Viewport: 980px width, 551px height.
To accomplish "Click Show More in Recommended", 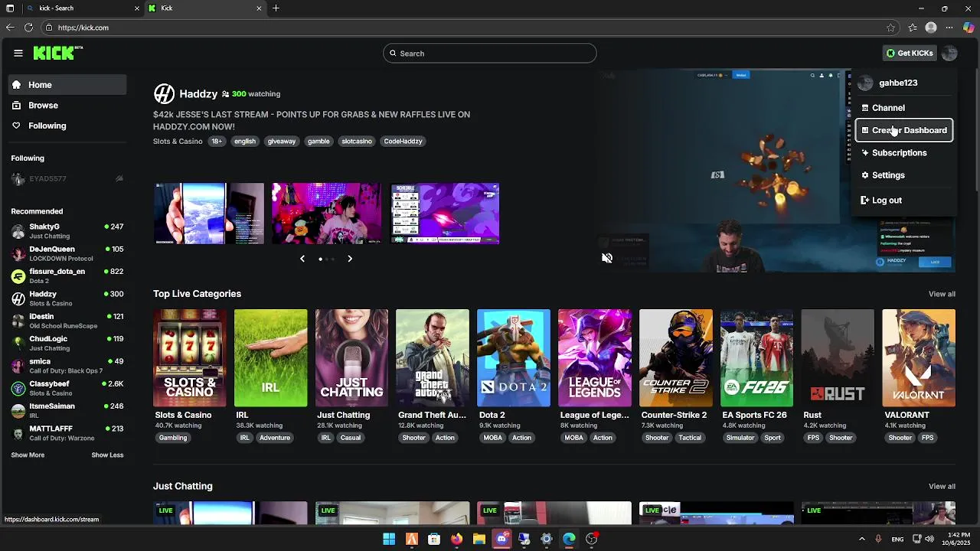I will (x=28, y=455).
